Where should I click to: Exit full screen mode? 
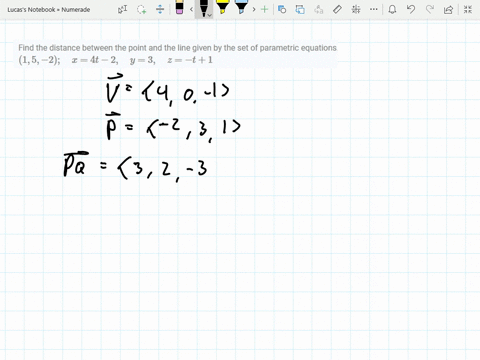(468, 9)
